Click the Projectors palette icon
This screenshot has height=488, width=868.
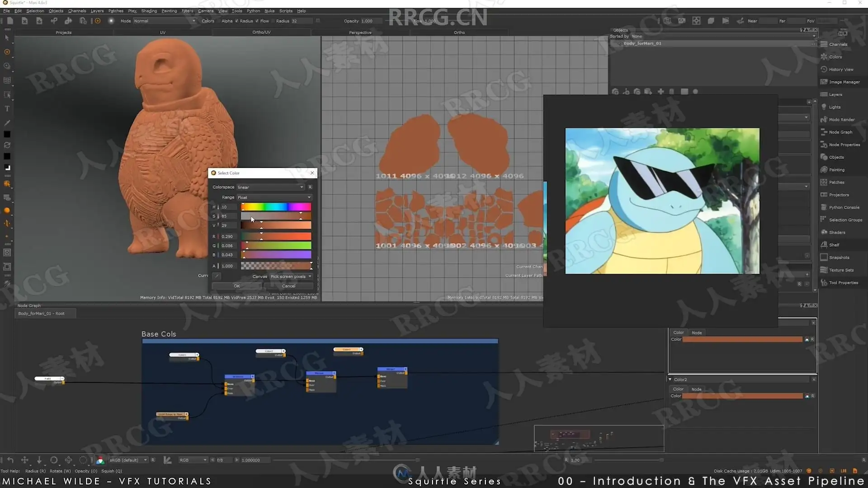[x=824, y=195]
